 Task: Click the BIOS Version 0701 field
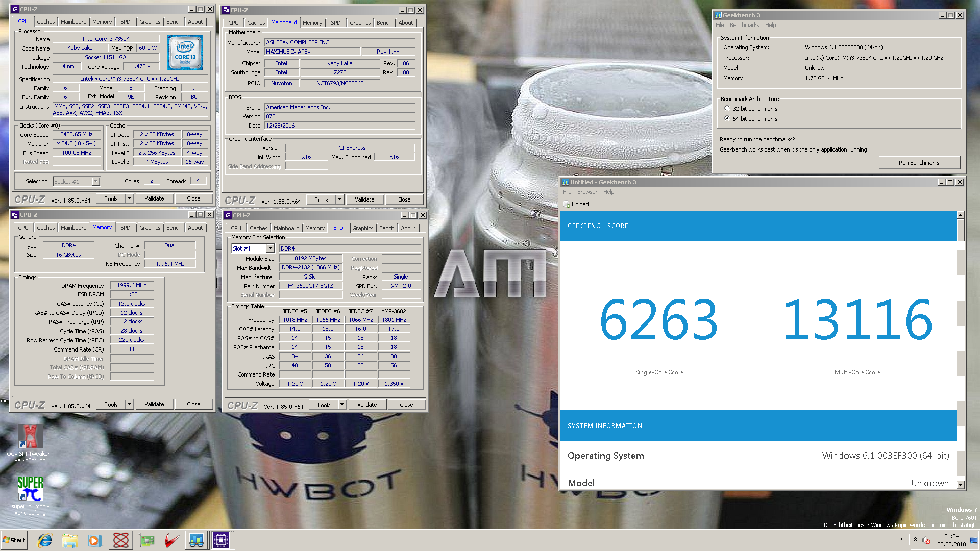pyautogui.click(x=339, y=116)
